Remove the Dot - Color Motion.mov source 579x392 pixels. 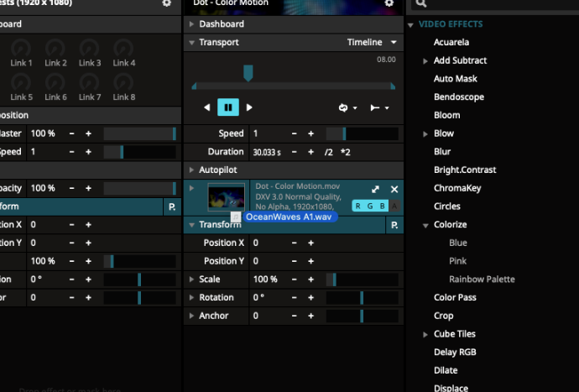click(394, 190)
